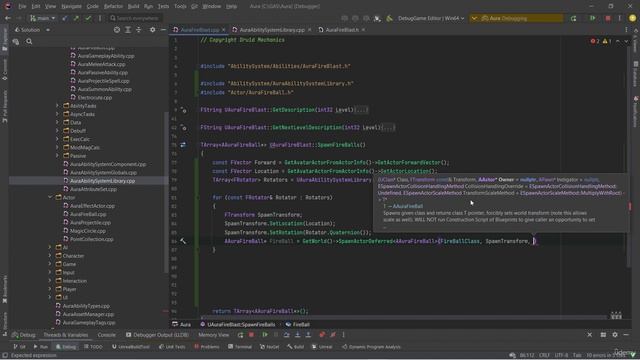Open the NuGet tool window

coord(269,347)
